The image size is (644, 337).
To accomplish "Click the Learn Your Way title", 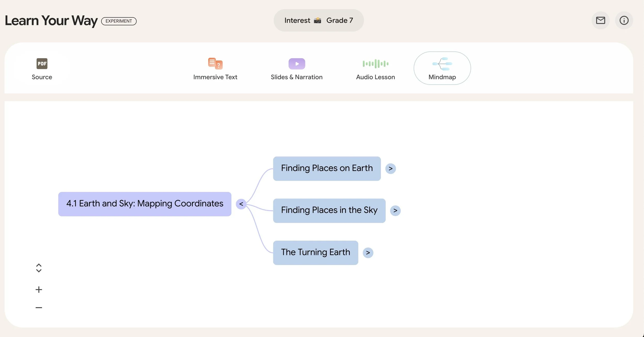I will (x=51, y=21).
